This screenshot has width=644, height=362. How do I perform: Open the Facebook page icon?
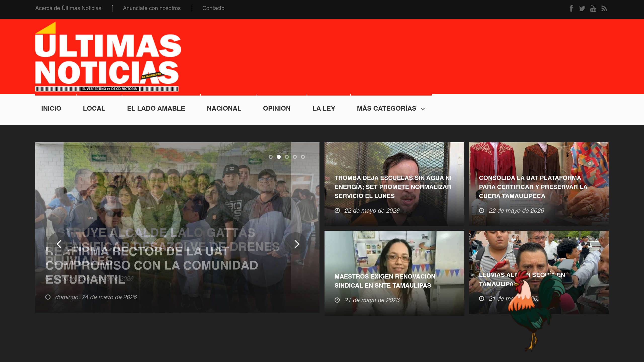pyautogui.click(x=571, y=9)
